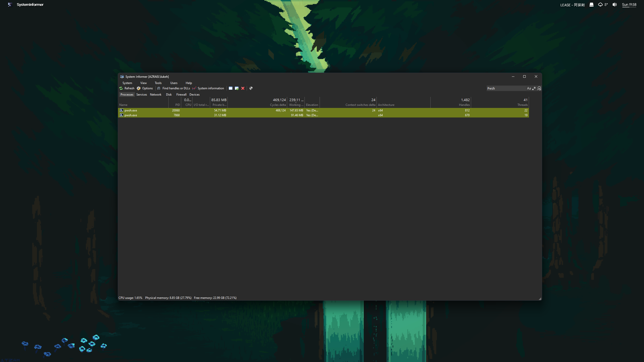The width and height of the screenshot is (644, 362).
Task: Open the Tools menu
Action: (x=158, y=83)
